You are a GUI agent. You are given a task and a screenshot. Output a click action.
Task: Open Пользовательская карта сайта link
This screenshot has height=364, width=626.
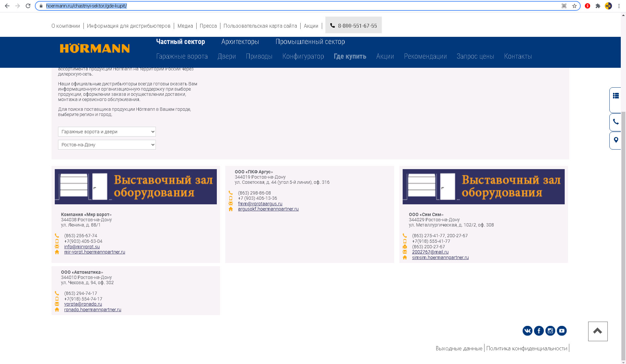point(260,26)
